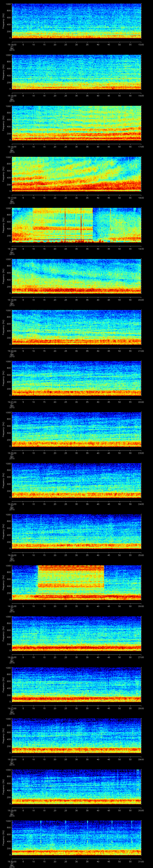Click the 19:14:00 start time label
Viewport: 153px width, 868px height.
pos(12,44)
